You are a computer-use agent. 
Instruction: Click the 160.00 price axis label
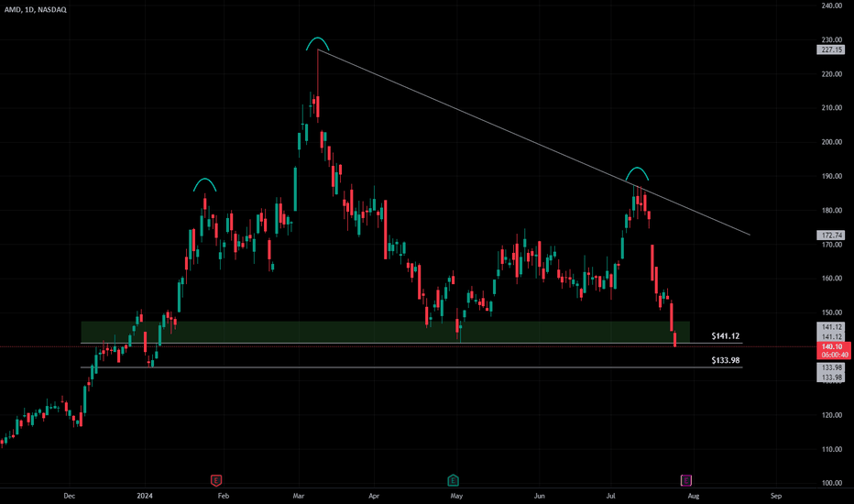click(832, 278)
